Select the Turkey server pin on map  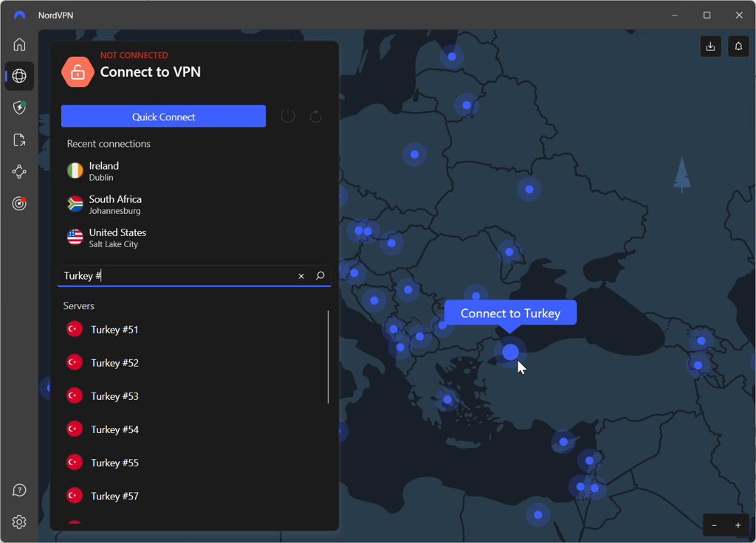click(510, 352)
